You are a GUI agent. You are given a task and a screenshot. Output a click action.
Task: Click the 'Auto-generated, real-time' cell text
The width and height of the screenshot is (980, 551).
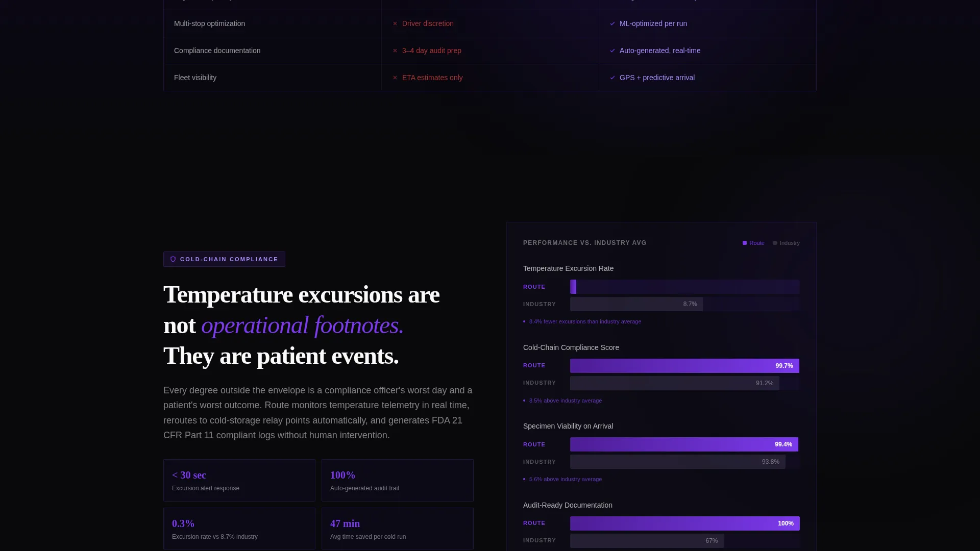pos(660,51)
